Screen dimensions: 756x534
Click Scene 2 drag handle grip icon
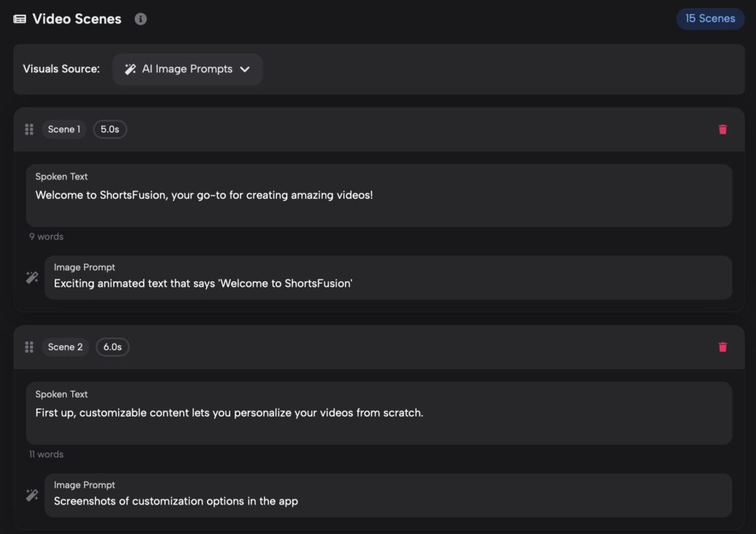click(29, 347)
